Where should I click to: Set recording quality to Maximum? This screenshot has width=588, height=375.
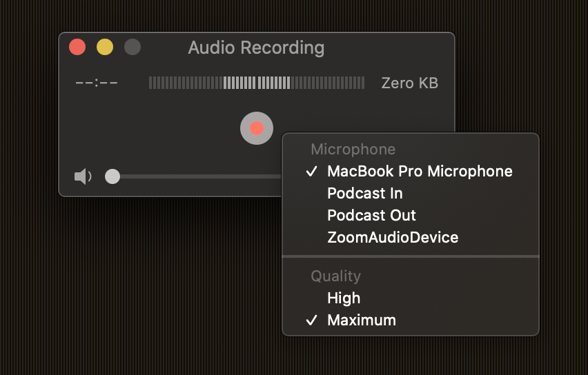(x=362, y=320)
